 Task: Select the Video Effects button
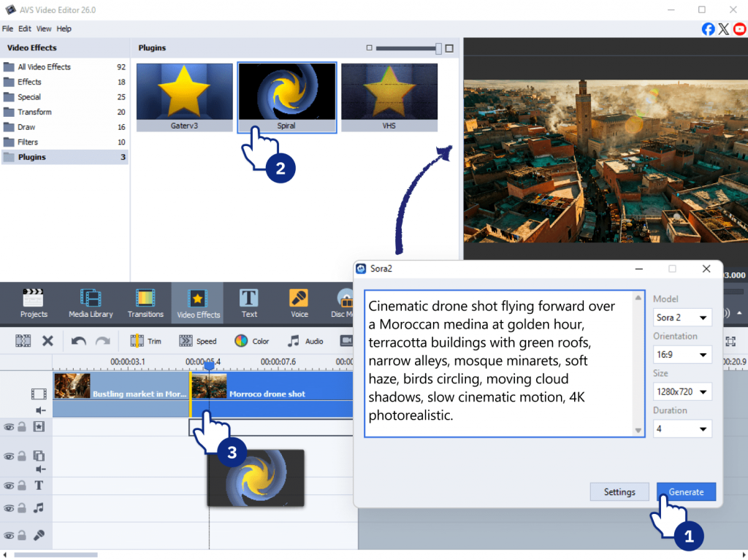pyautogui.click(x=198, y=304)
